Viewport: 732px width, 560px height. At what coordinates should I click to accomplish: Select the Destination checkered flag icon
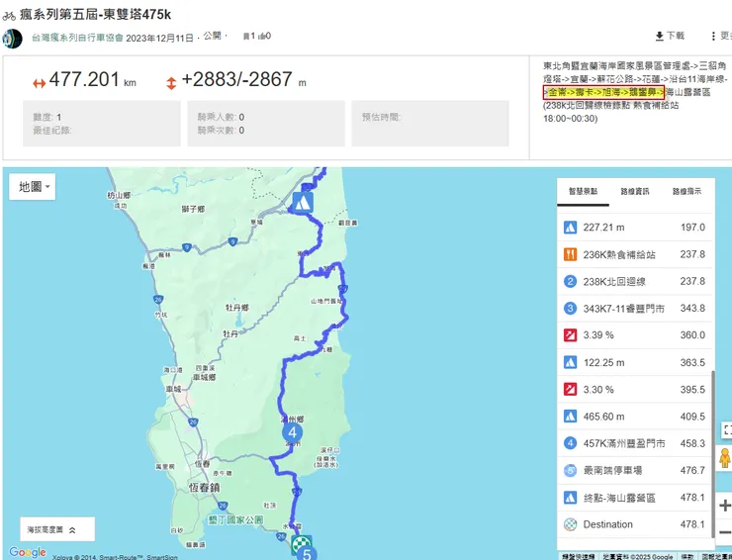pos(570,524)
